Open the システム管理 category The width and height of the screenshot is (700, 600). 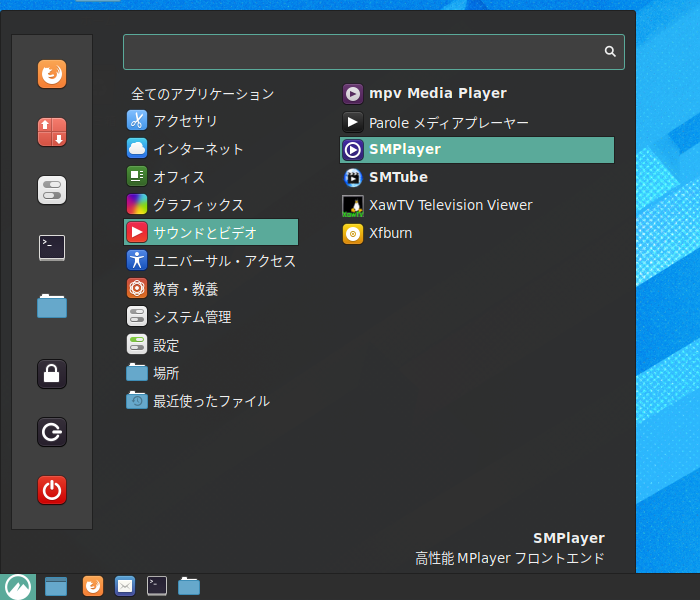tap(211, 317)
